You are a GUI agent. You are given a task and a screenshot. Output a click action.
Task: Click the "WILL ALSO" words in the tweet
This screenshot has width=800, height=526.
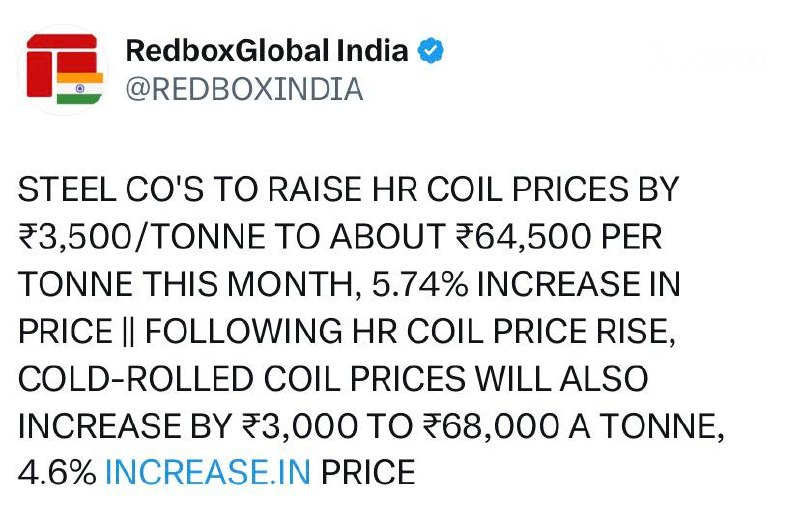click(x=563, y=378)
